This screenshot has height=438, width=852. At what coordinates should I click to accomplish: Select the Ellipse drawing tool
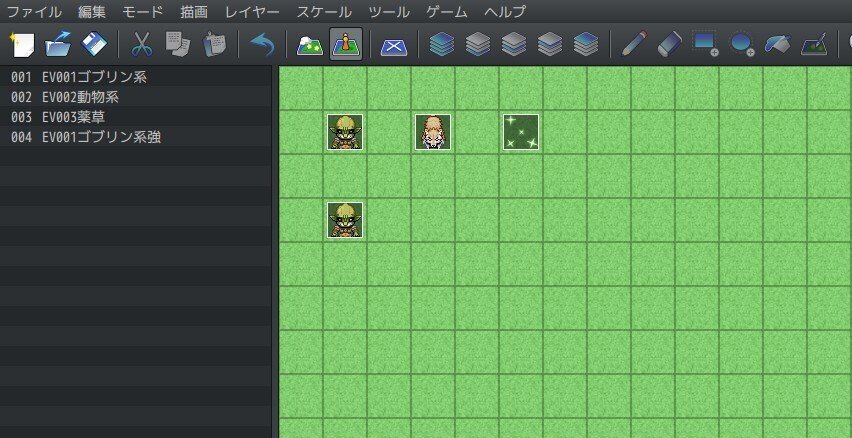(742, 45)
